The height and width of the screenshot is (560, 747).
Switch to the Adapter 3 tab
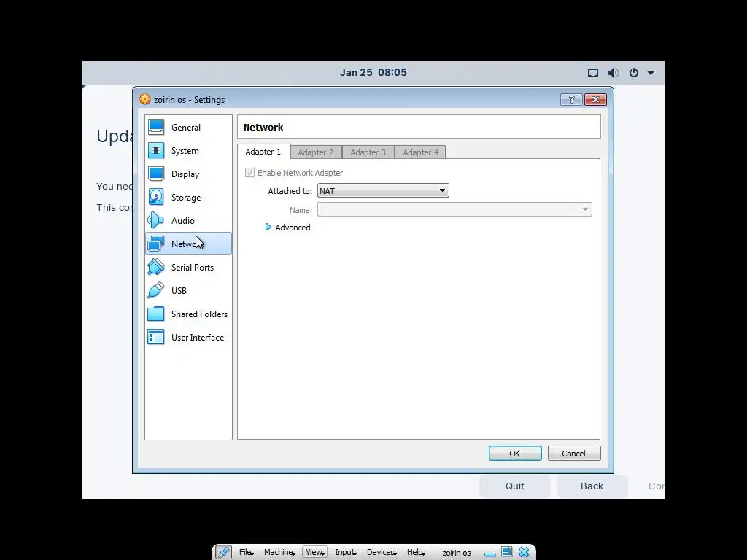(368, 152)
